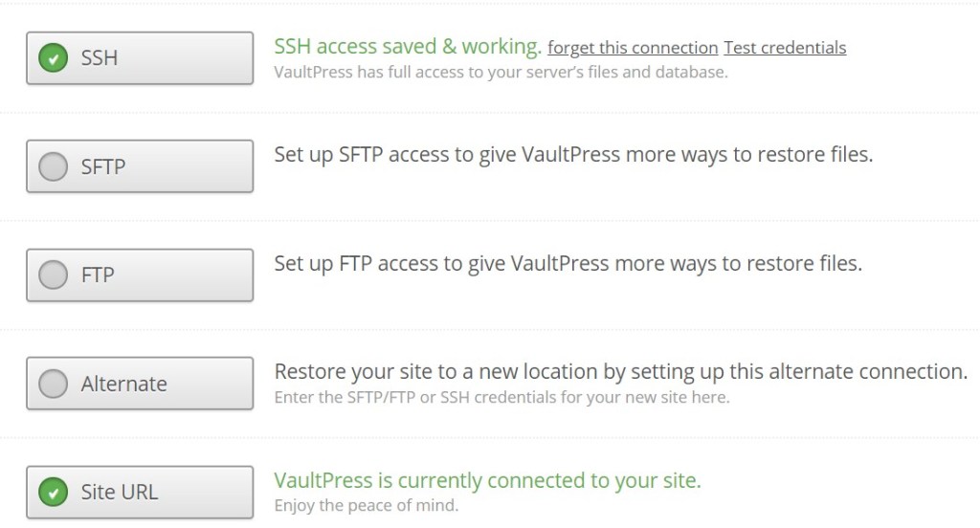Click the green checkmark icon beside Site URL
Viewport: 980px width, 528px height.
coord(53,493)
